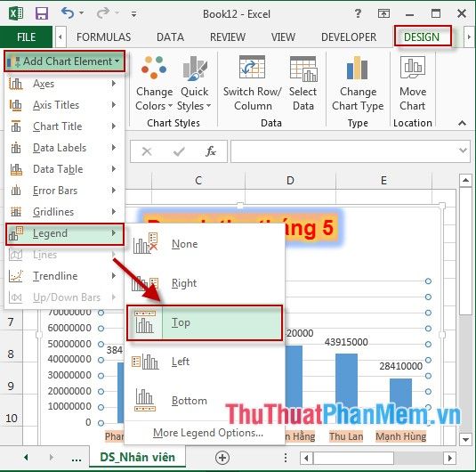Collapse the ribbon with chevron
Viewport: 476px width, 472px height.
coord(462,123)
